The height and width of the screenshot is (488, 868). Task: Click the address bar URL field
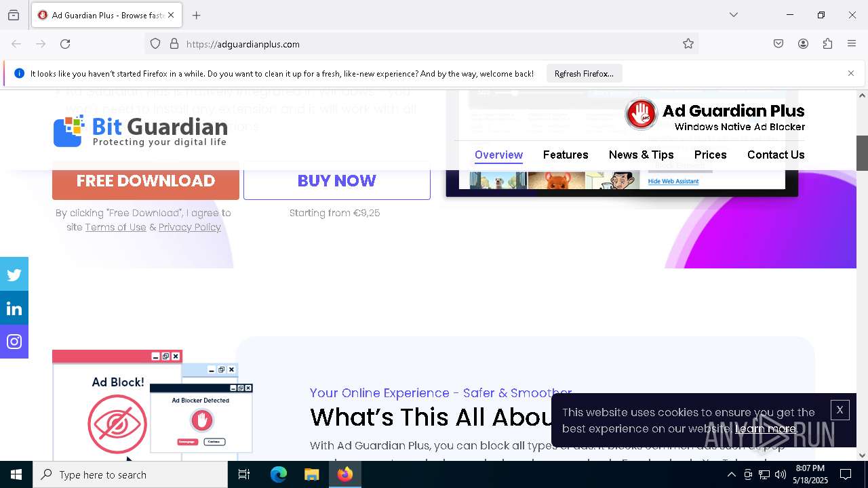(420, 44)
